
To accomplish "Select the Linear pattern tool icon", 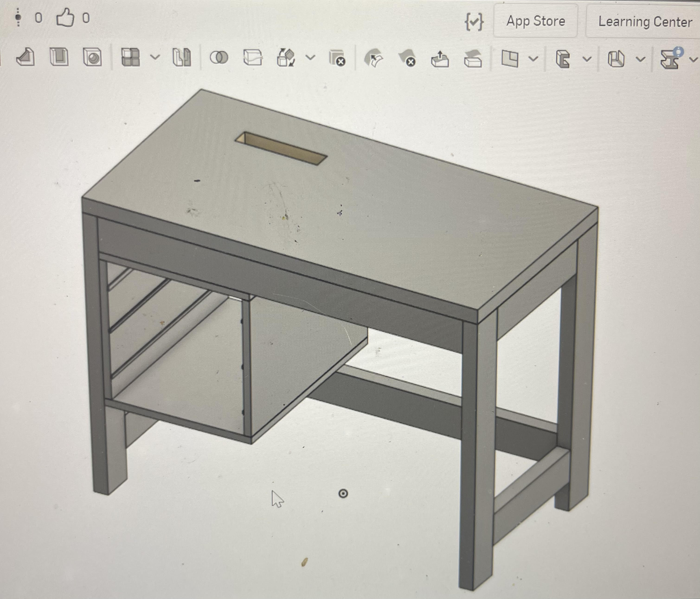I will [130, 57].
